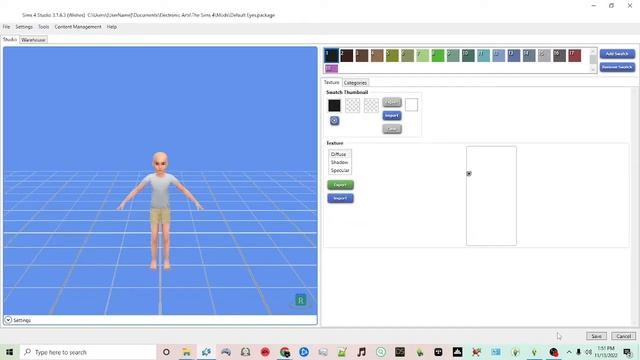This screenshot has height=360, width=640.
Task: Select swatch 11 teal
Action: click(x=483, y=56)
